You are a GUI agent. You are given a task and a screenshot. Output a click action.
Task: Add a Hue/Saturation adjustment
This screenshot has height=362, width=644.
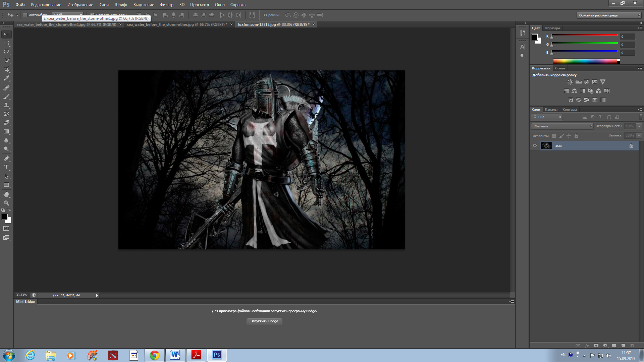(567, 91)
